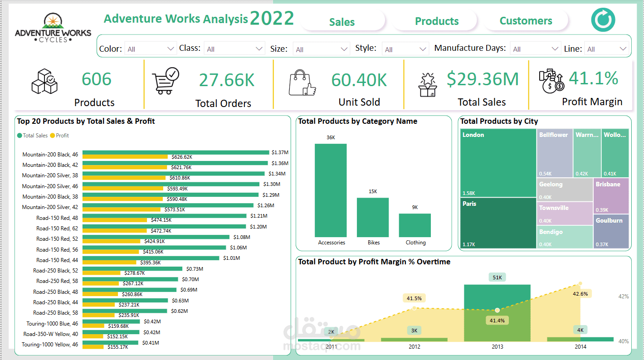This screenshot has width=644, height=360.
Task: Click the refresh circular arrow icon
Action: coord(603,20)
